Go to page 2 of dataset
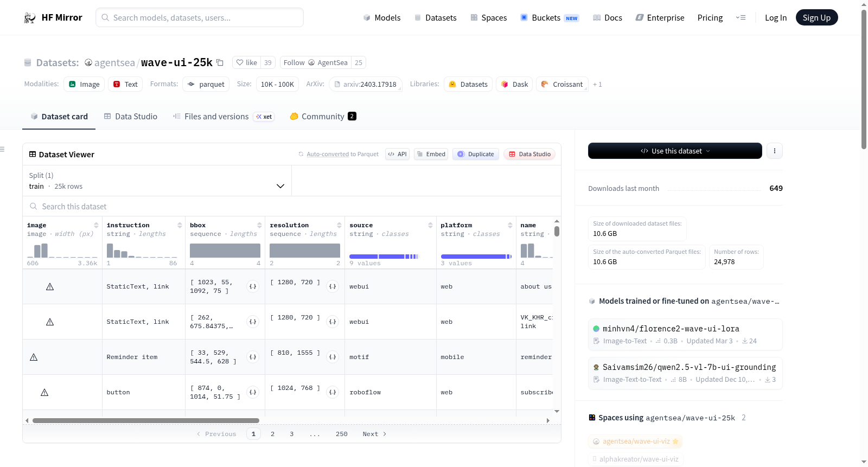The image size is (868, 467). [x=272, y=434]
